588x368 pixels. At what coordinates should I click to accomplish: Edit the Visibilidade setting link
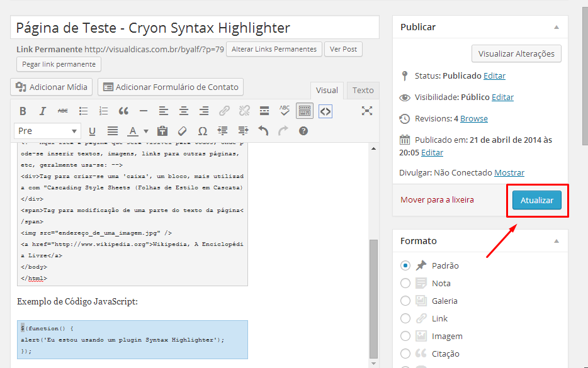click(502, 97)
